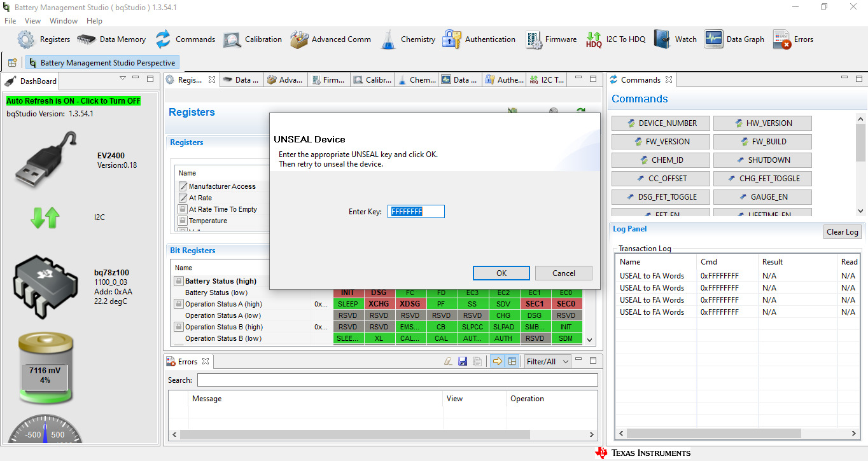Viewport: 868px width, 461px height.
Task: Switch to the Firmware editor tab
Action: point(328,79)
